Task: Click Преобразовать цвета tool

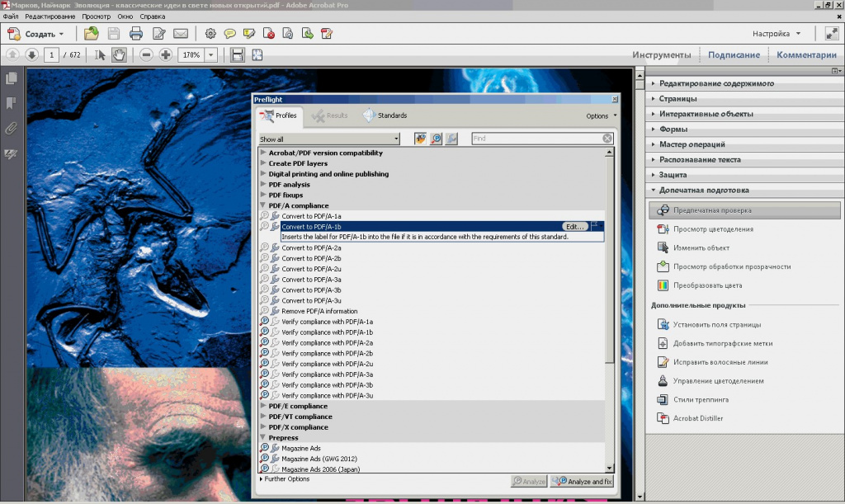Action: pos(707,285)
